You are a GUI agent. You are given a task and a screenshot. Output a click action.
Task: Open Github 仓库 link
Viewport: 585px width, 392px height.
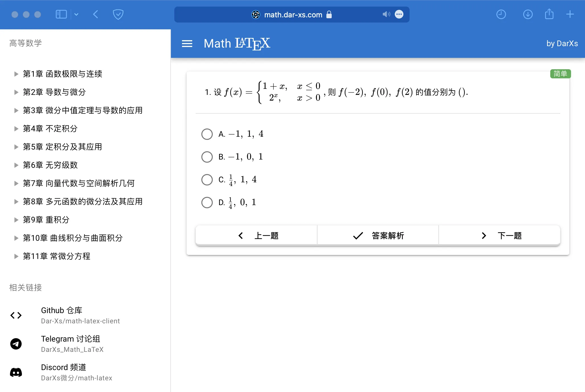pos(62,310)
